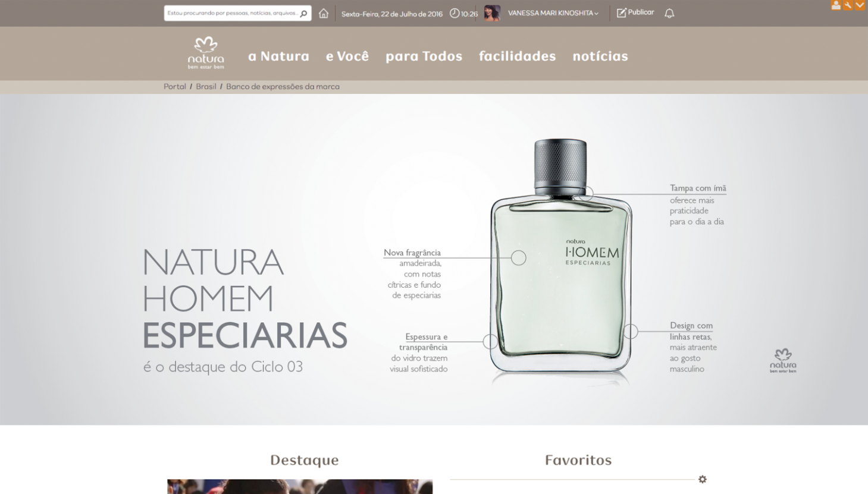
Task: Click the 'Tampa com ímã' callout text
Action: (698, 188)
